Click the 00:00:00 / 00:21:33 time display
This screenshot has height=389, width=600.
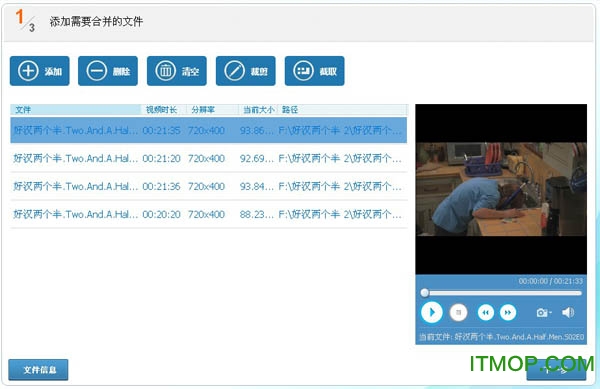click(551, 281)
